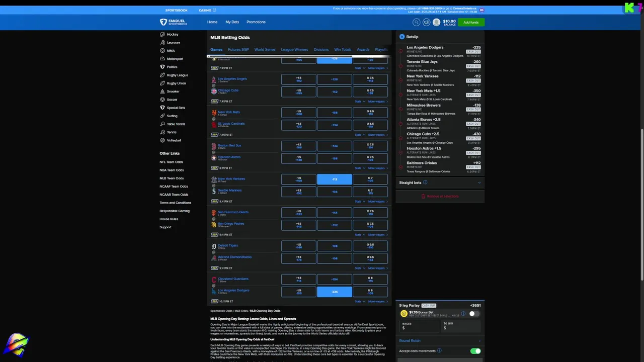
Task: Select the Lacrosse sport icon
Action: 163,43
